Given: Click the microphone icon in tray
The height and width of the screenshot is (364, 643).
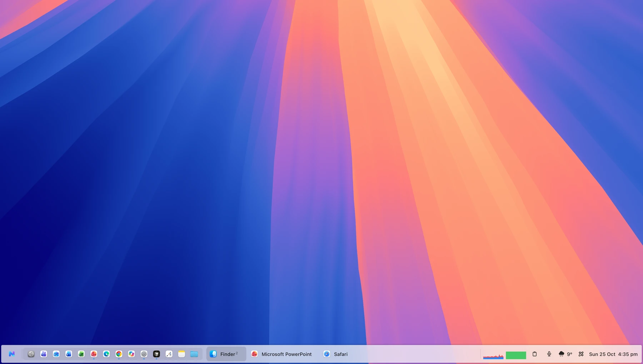Looking at the screenshot, I should pyautogui.click(x=549, y=354).
